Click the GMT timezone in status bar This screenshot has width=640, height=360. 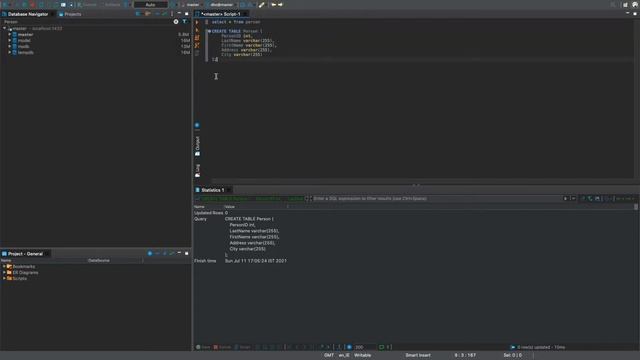(x=329, y=355)
